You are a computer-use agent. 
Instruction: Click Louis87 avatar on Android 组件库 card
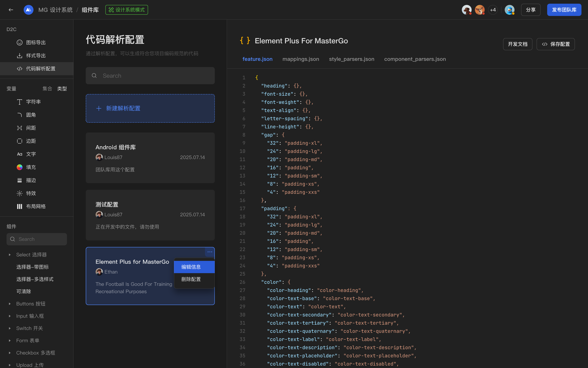pos(99,157)
